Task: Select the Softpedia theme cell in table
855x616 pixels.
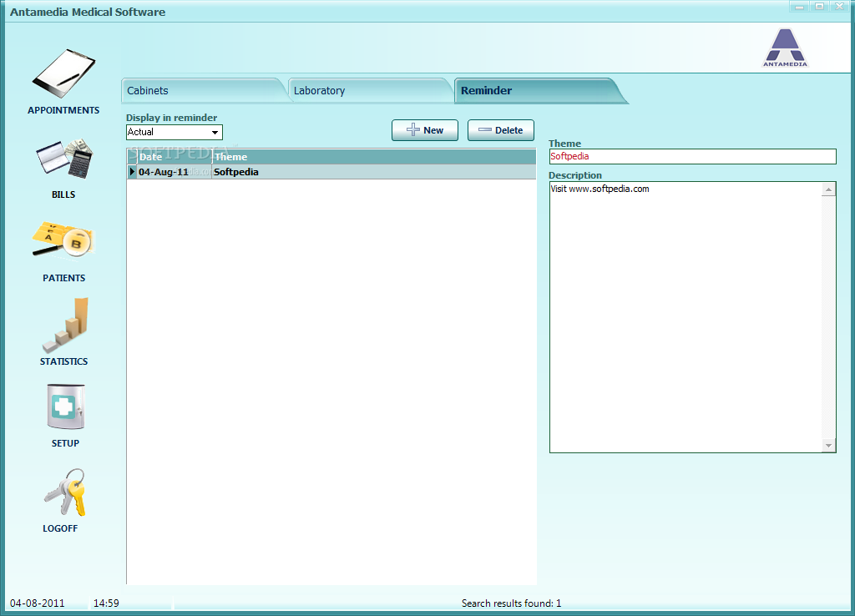Action: pyautogui.click(x=373, y=172)
